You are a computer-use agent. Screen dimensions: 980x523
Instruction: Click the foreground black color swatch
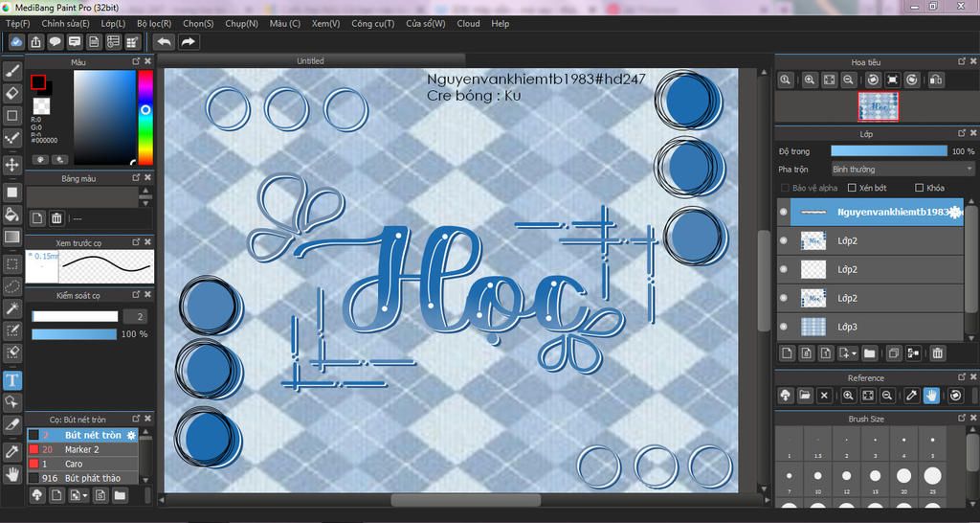coord(38,82)
